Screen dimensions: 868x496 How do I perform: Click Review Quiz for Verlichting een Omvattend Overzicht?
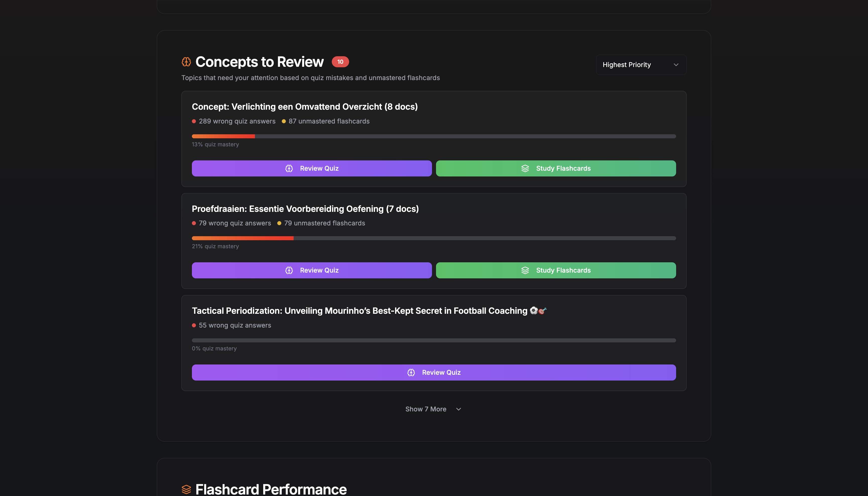coord(311,168)
